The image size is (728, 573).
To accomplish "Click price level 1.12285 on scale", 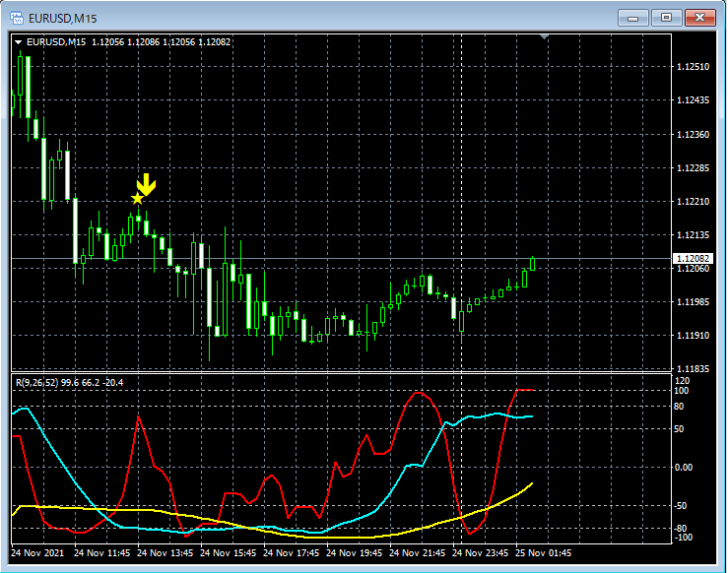I will (x=694, y=168).
